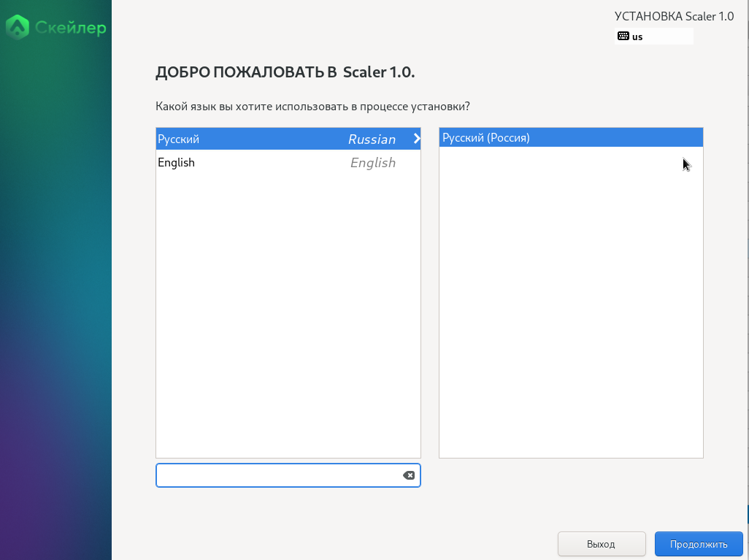
Task: Click the italic English label
Action: 372,163
